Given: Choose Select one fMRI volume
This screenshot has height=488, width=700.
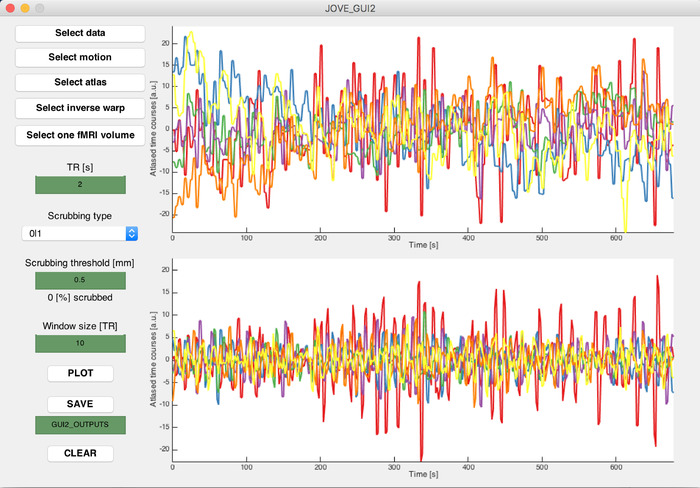Looking at the screenshot, I should click(x=80, y=135).
